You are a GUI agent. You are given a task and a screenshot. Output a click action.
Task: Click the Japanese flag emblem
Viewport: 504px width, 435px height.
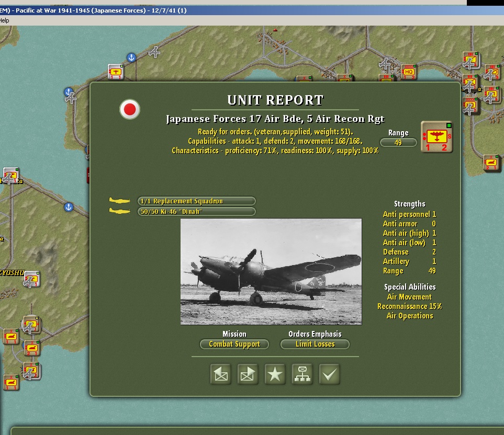coord(129,109)
